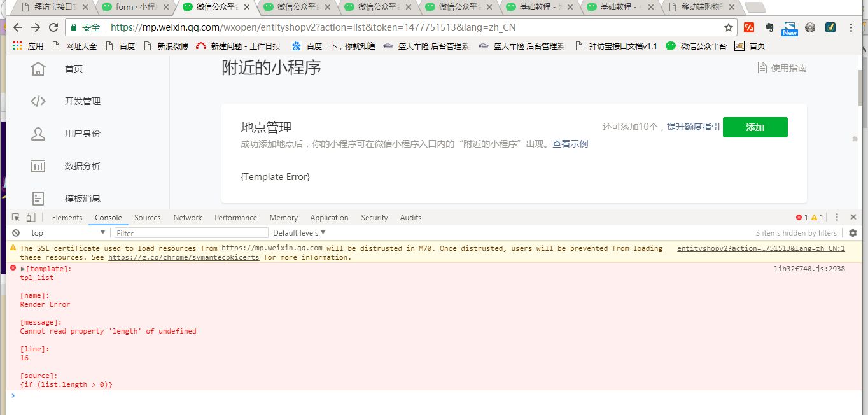
Task: Click the 开发管理 code brackets icon
Action: point(38,101)
